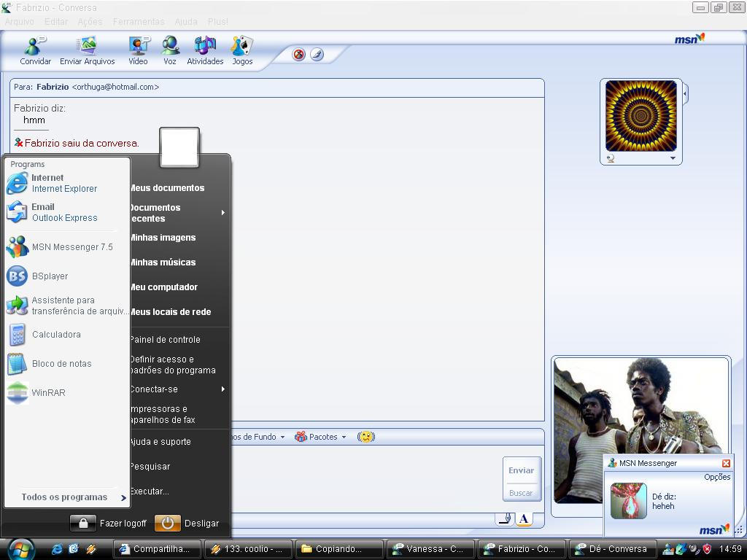Click Fabrizio's spiral display picture
The height and width of the screenshot is (560, 747).
(x=640, y=116)
